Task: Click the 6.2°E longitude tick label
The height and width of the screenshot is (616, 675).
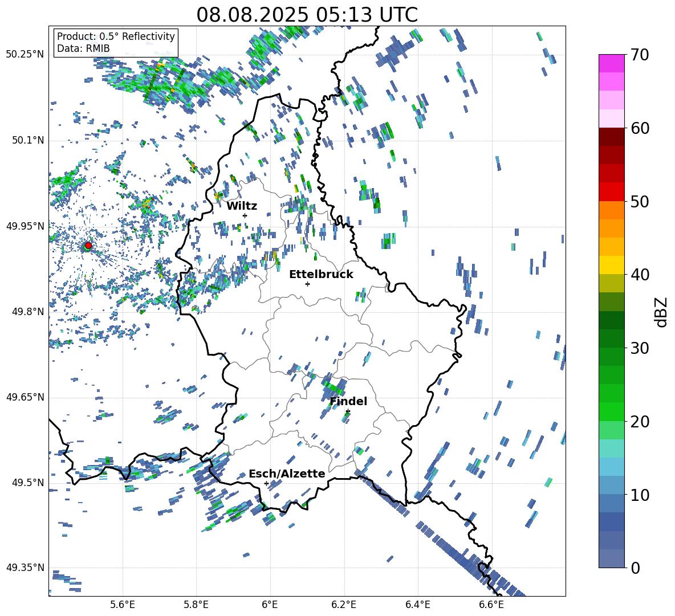Action: (344, 605)
